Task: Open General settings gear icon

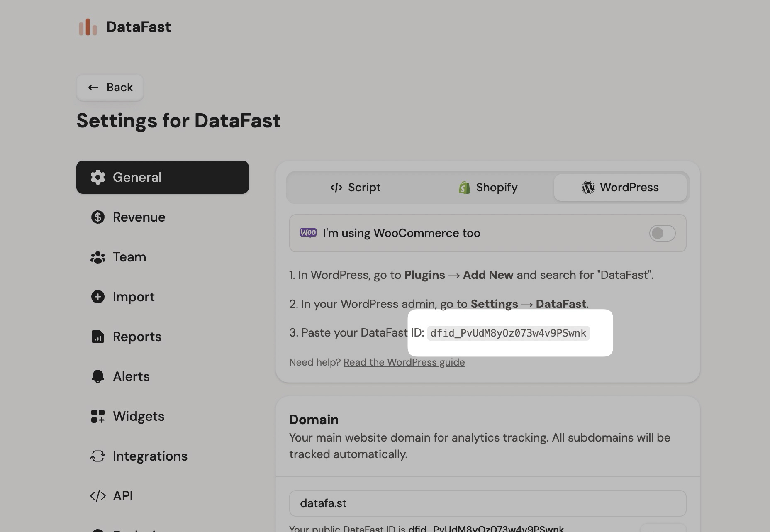Action: coord(98,177)
